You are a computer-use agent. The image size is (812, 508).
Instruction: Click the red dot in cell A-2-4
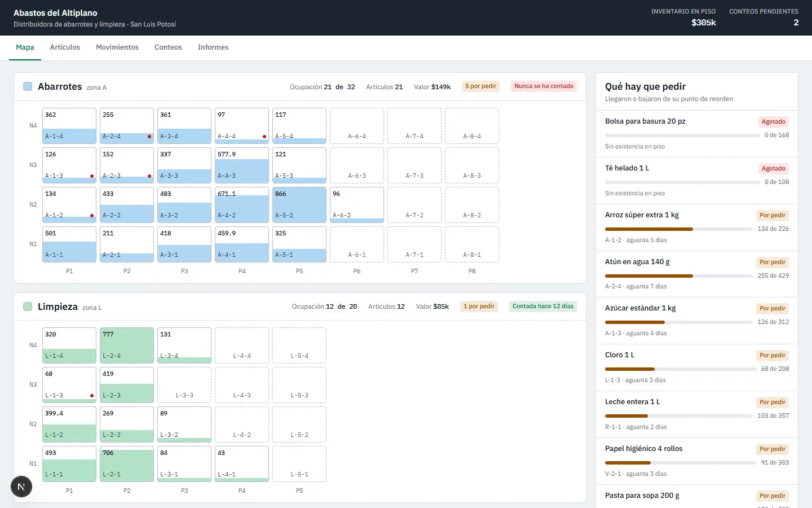149,137
